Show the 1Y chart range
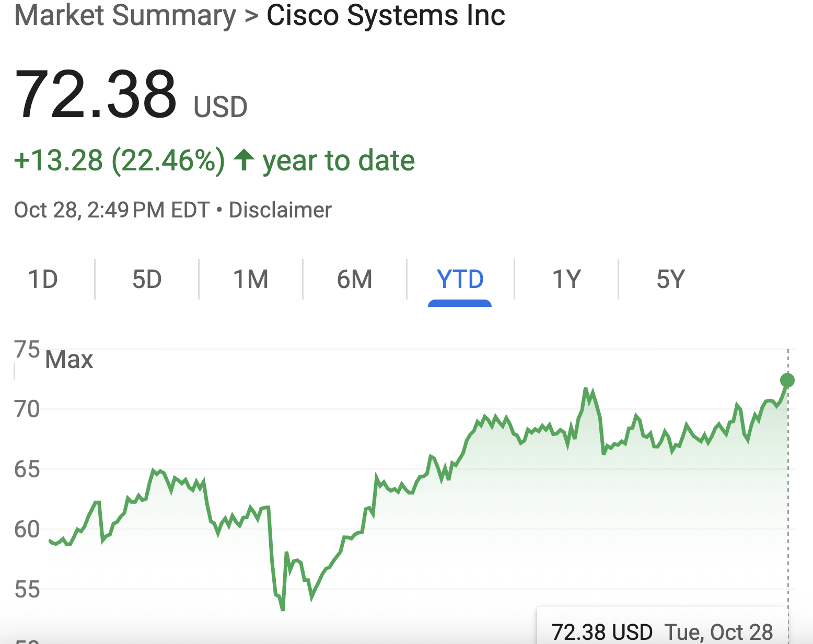 pos(566,279)
